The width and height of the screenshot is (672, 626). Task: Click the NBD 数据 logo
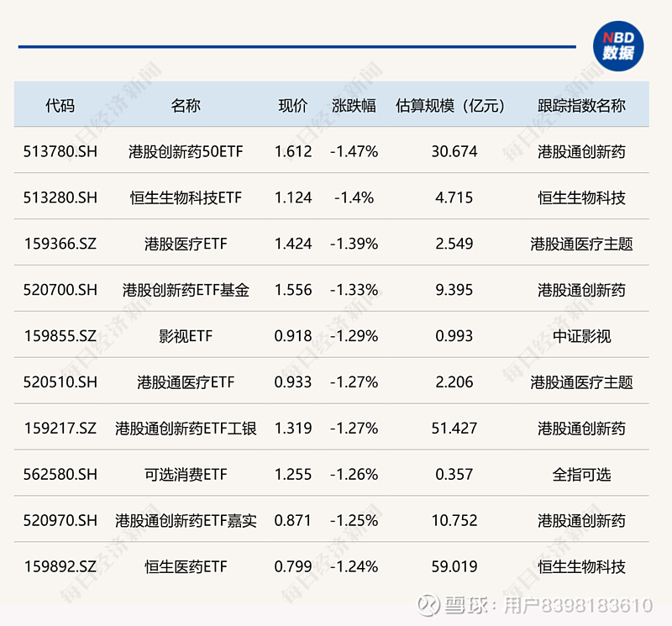618,42
